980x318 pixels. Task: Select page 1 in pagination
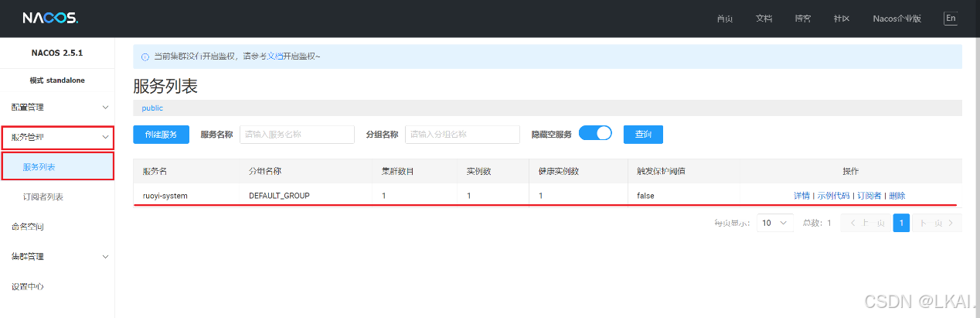click(x=901, y=223)
